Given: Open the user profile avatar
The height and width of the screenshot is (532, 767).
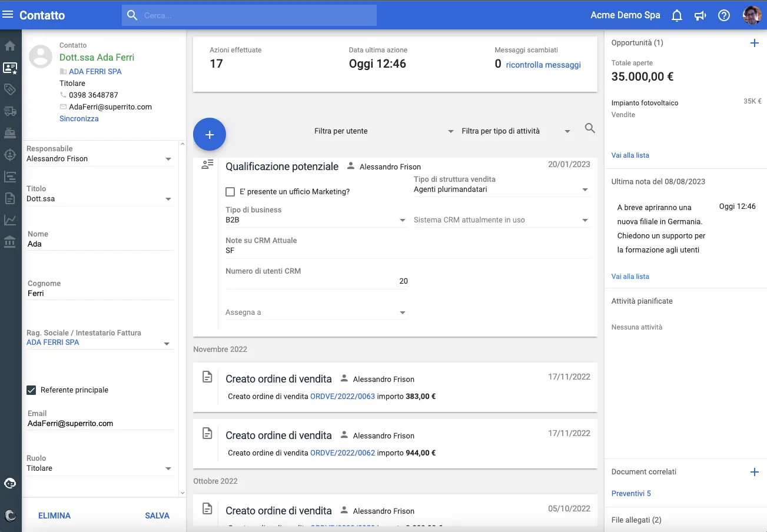Looking at the screenshot, I should (x=752, y=15).
